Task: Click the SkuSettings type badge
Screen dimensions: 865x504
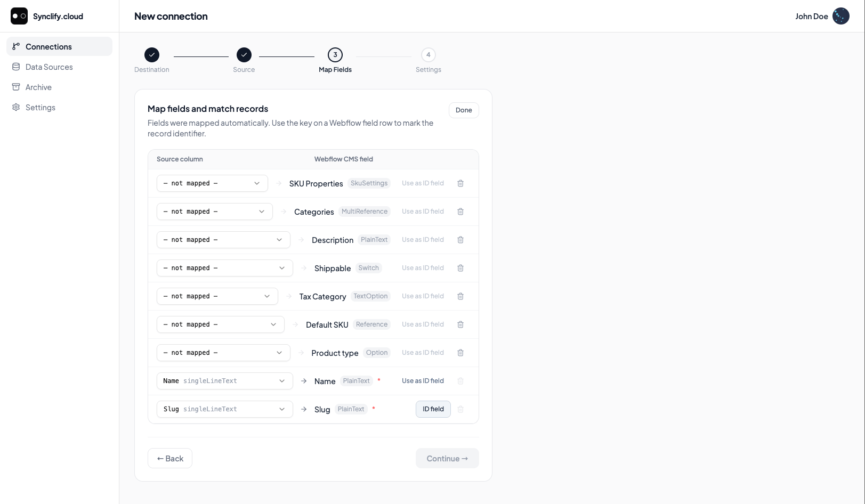Action: click(x=369, y=183)
